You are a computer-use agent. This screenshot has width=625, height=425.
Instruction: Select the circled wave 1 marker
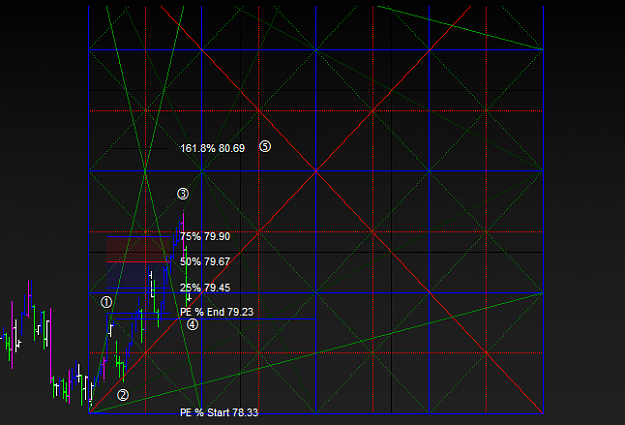[106, 302]
